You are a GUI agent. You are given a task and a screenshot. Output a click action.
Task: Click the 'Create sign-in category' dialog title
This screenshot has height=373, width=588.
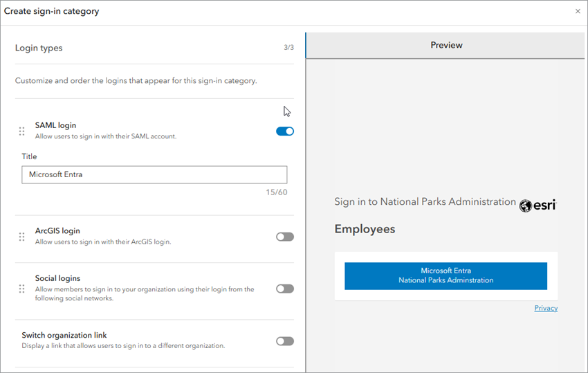click(51, 11)
